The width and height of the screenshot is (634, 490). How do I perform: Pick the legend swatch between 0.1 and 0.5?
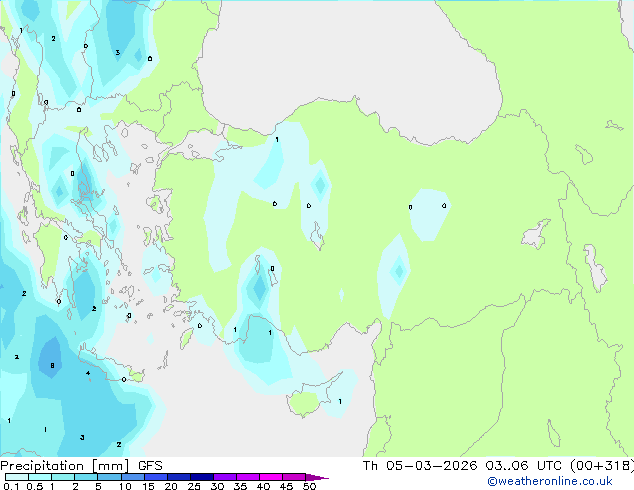pyautogui.click(x=17, y=477)
